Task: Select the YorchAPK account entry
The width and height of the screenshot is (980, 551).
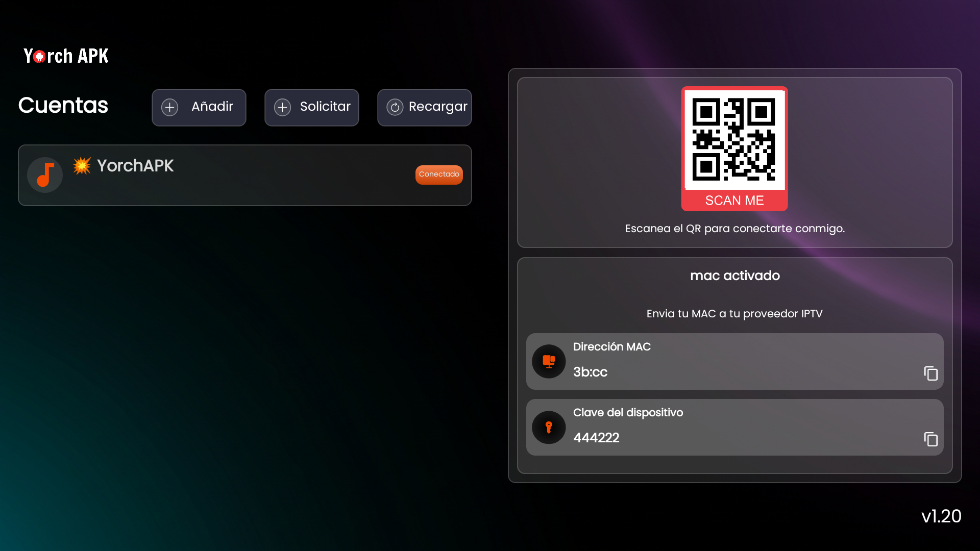Action: click(x=245, y=175)
